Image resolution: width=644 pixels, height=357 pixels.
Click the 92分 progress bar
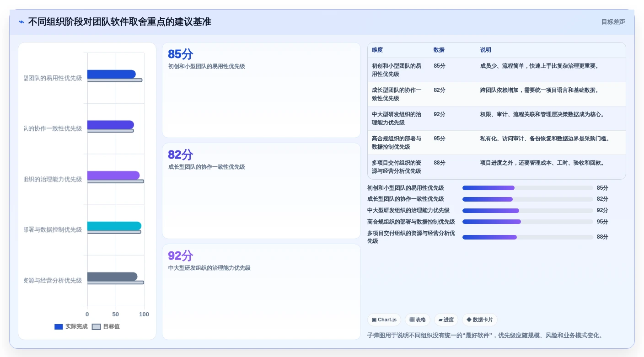[528, 211]
